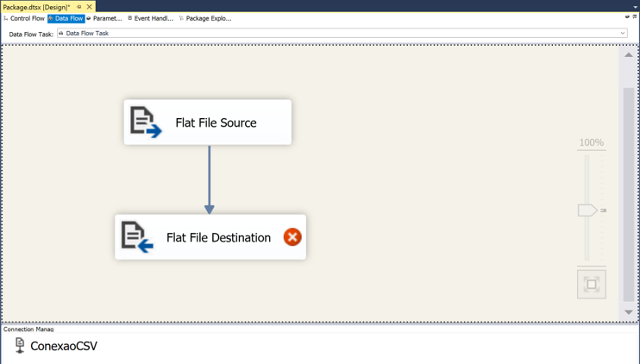Click the Connection Managers panel header
Image resolution: width=640 pixels, height=364 pixels.
(28, 329)
